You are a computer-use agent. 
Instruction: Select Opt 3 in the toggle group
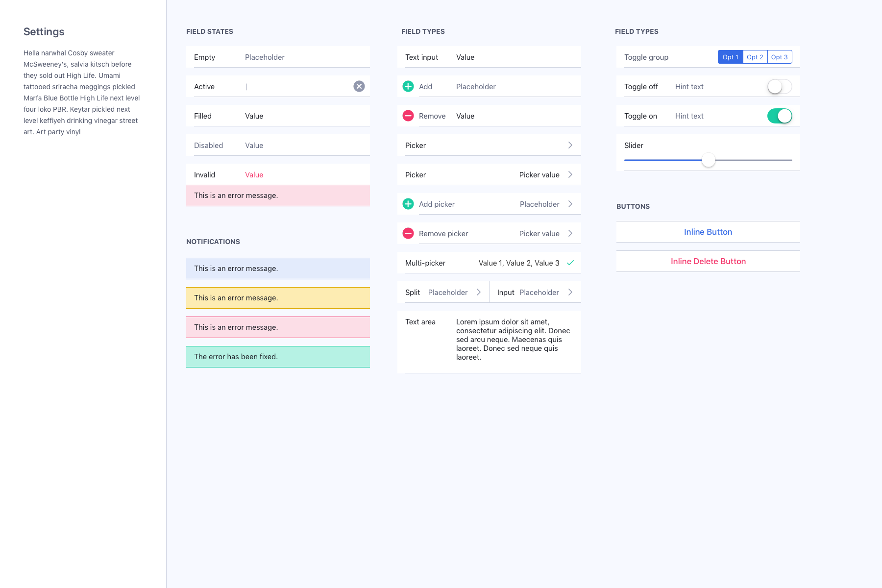coord(779,57)
